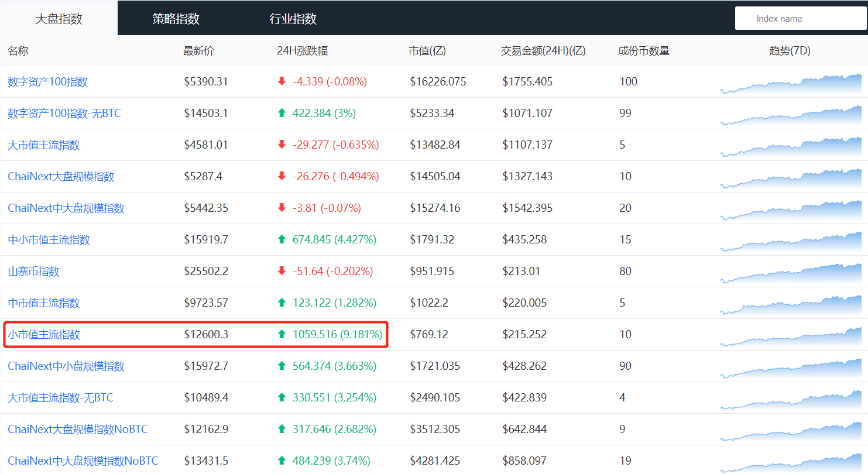Image resolution: width=868 pixels, height=474 pixels.
Task: Click the change value 674.845 (4.427%)
Action: point(335,240)
